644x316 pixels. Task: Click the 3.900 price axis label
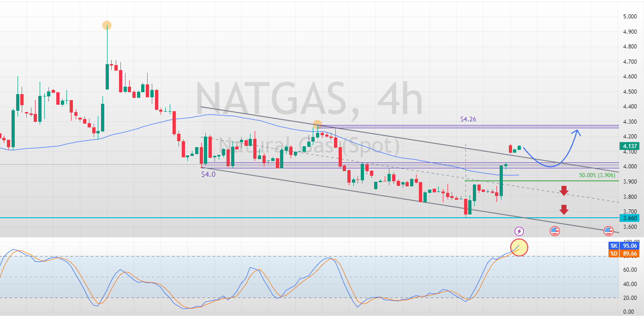tap(630, 182)
